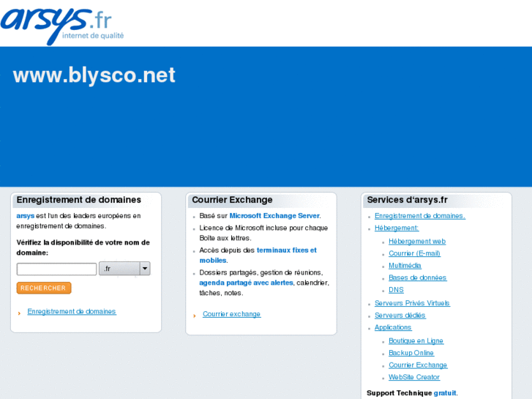
Task: Open Enregistrement de domaines in the Services list
Action: (420, 216)
